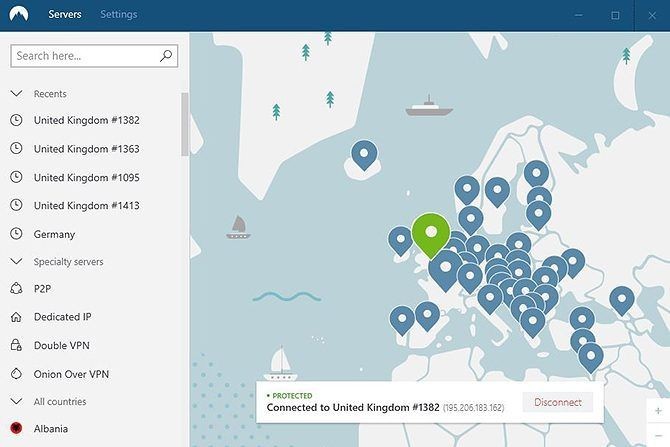Screen dimensions: 670x447
Task: Click the NordVPN mountain logo
Action: 18,14
